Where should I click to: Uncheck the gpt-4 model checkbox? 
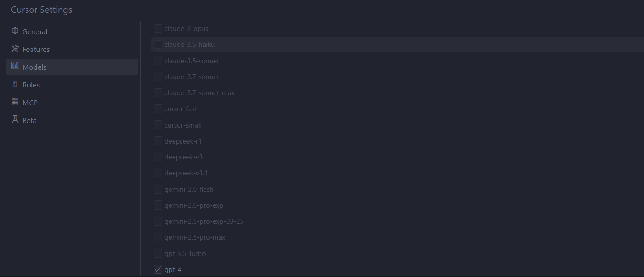pos(158,269)
